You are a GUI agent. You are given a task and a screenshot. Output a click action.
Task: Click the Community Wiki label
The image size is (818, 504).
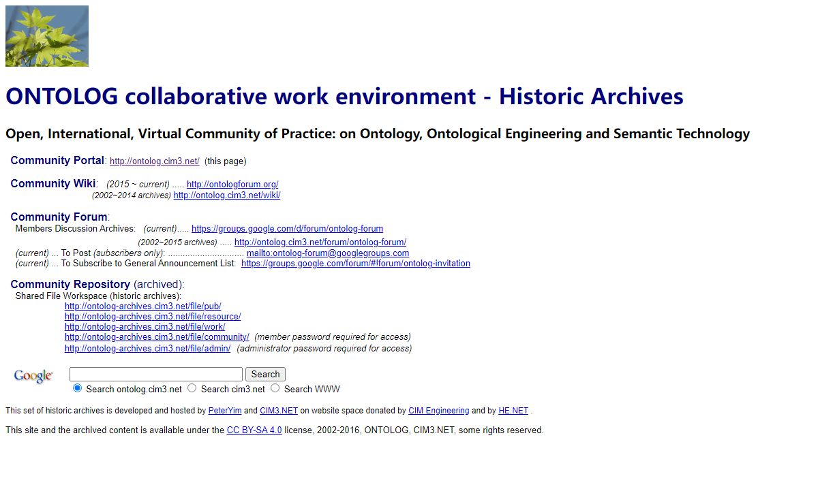tap(53, 184)
